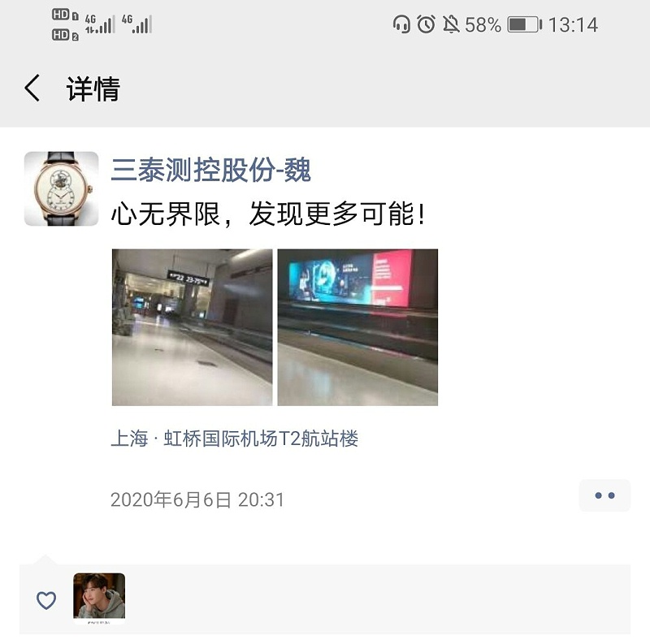
Task: Tap the muted bell status icon
Action: pos(451,24)
